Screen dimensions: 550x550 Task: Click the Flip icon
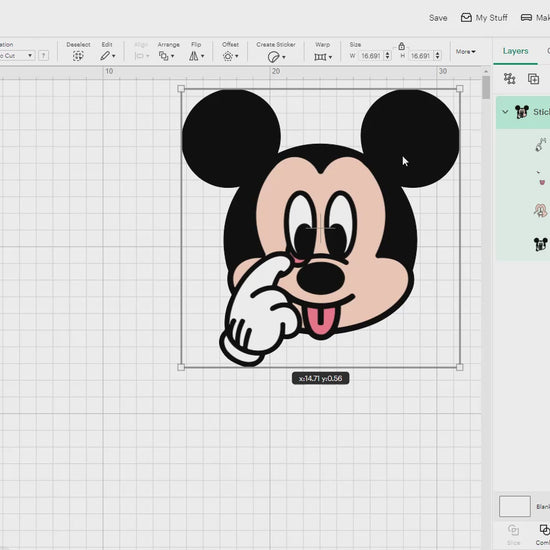coord(194,56)
